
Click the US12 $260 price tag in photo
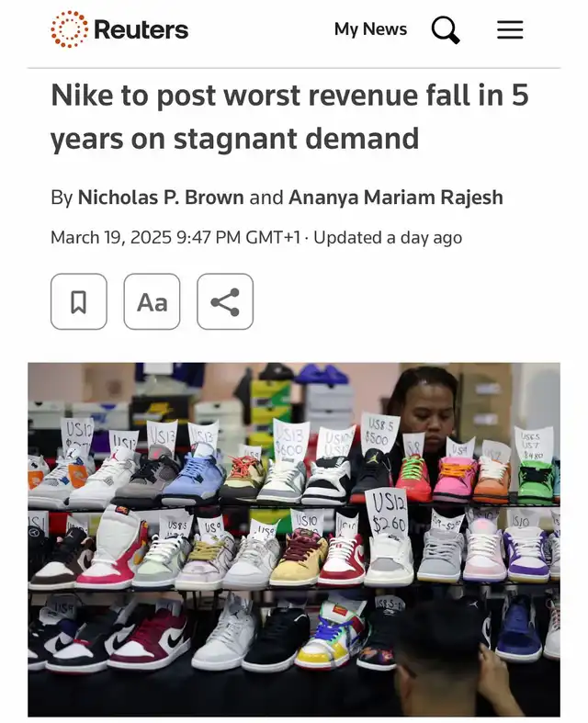tap(389, 513)
